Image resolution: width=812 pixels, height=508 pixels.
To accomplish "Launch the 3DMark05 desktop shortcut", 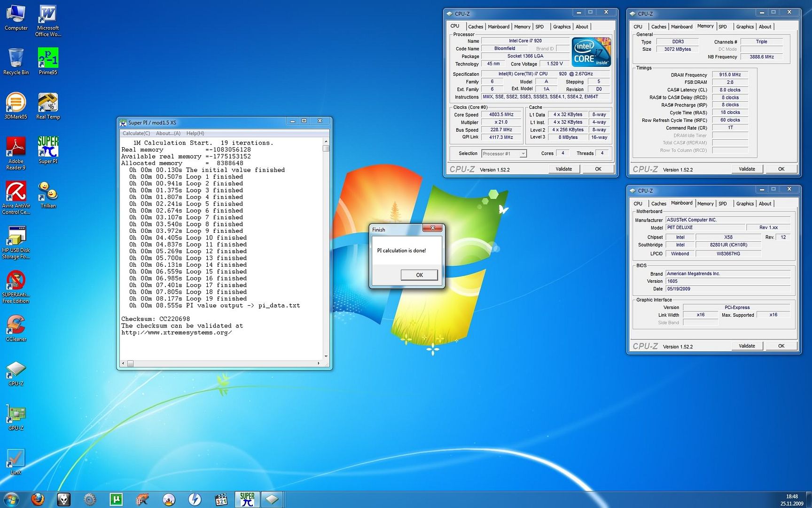I will coord(16,106).
